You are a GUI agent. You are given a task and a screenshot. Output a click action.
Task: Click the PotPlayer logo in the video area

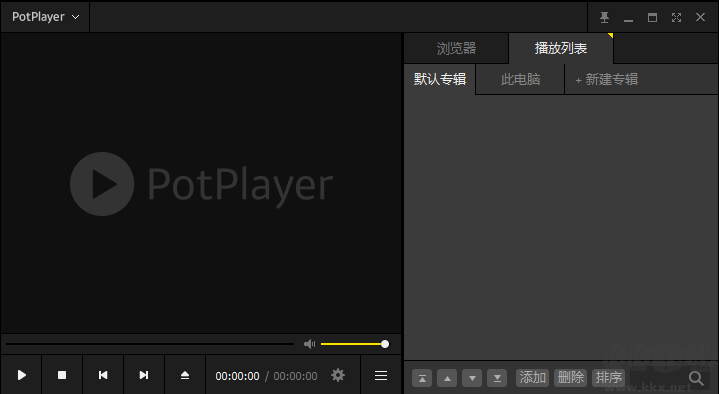pos(201,184)
